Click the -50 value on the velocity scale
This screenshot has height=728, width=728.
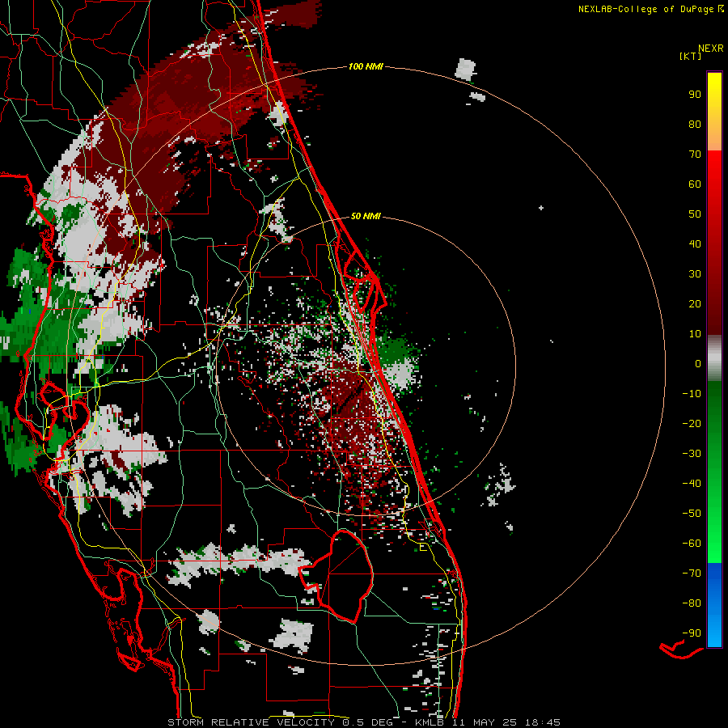tap(692, 514)
